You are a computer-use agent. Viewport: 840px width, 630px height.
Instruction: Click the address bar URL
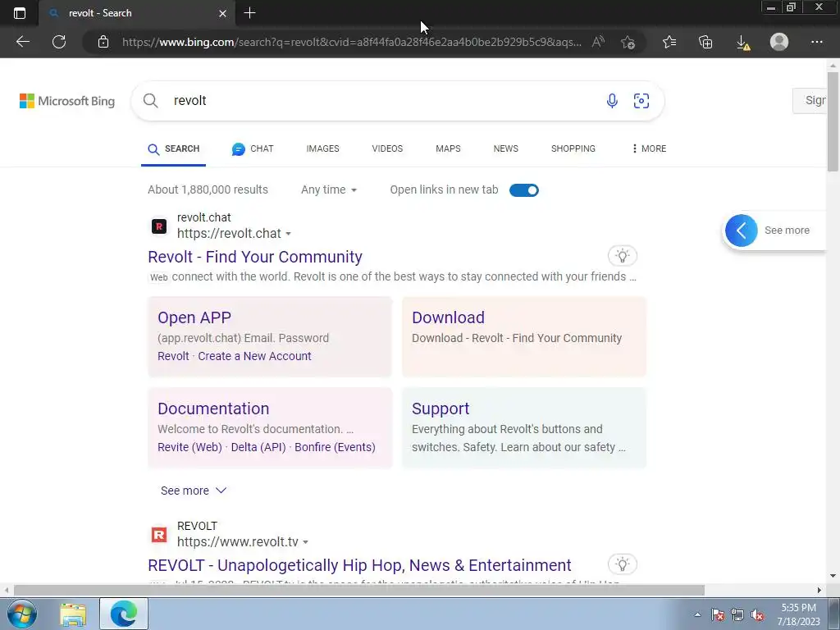tap(351, 42)
